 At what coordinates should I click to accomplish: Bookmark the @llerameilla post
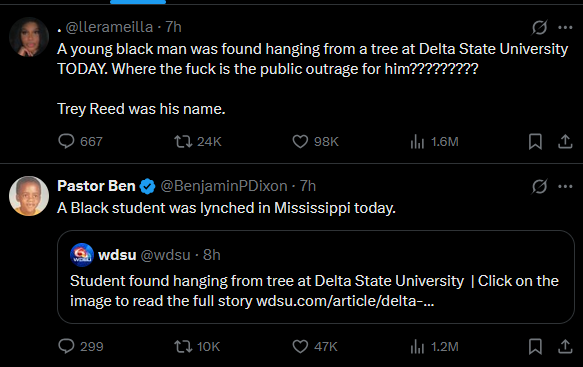pos(535,141)
